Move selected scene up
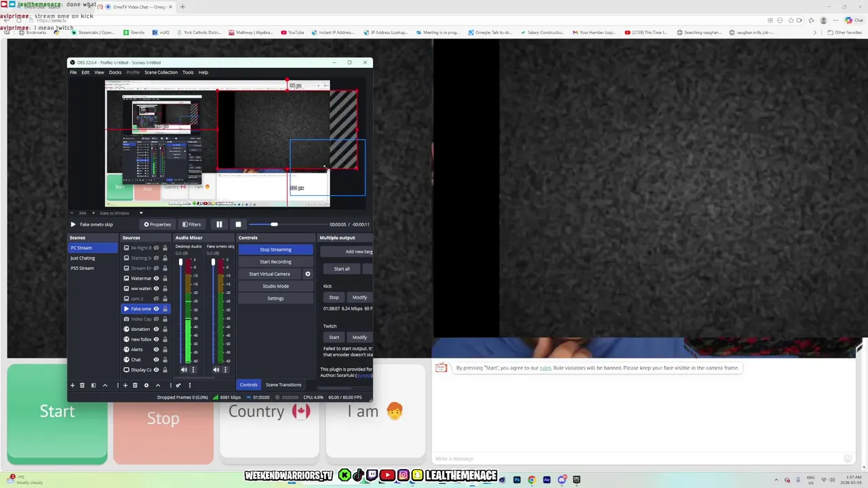 104,385
